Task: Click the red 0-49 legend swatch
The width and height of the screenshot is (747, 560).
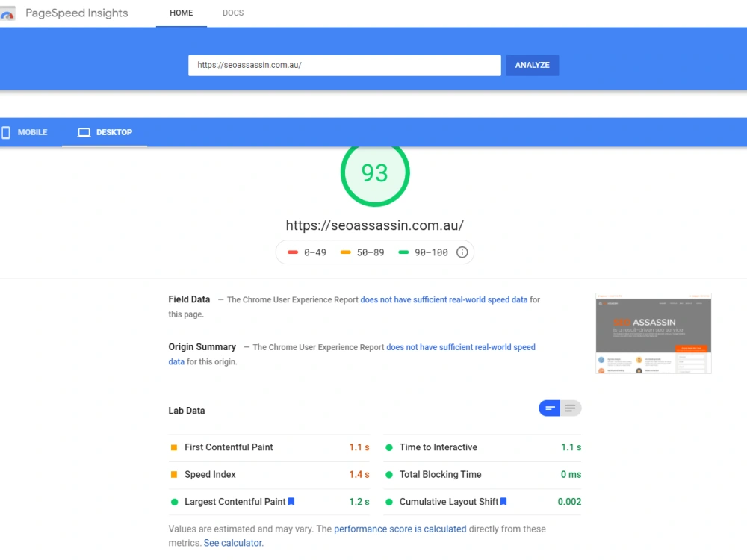Action: [293, 252]
